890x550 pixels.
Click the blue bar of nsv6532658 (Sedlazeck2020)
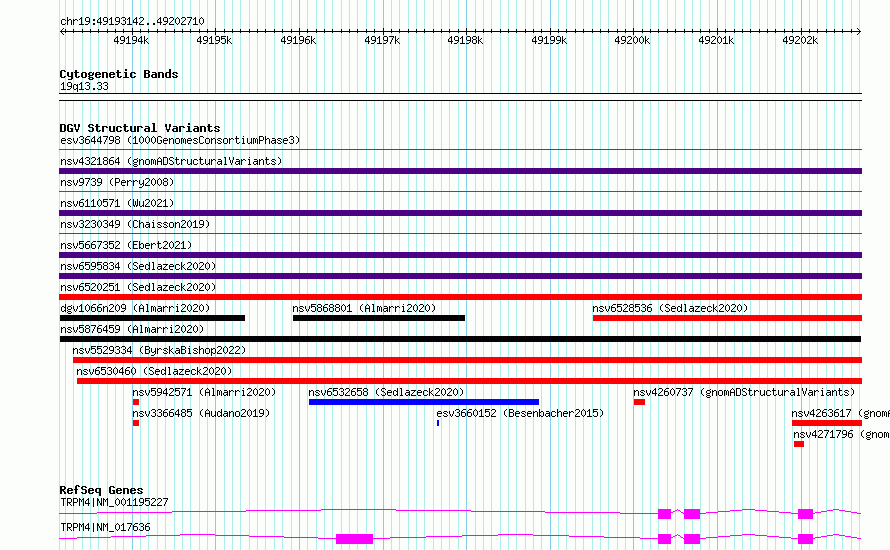[423, 402]
